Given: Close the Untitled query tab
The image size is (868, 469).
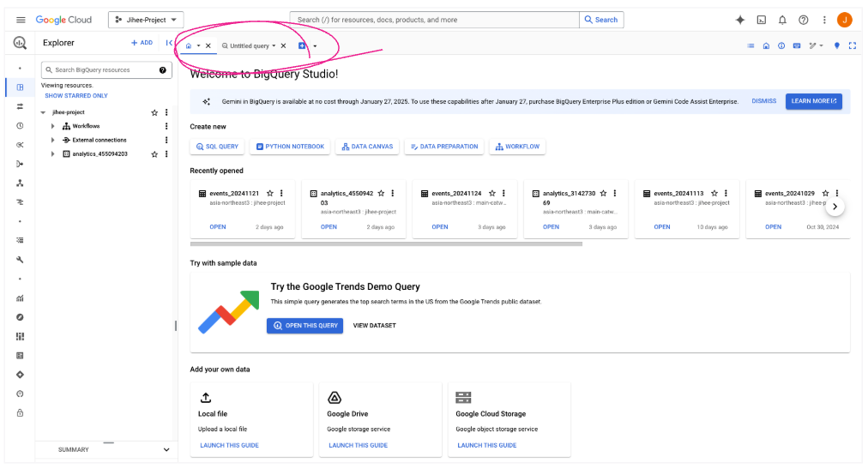Looking at the screenshot, I should point(283,46).
